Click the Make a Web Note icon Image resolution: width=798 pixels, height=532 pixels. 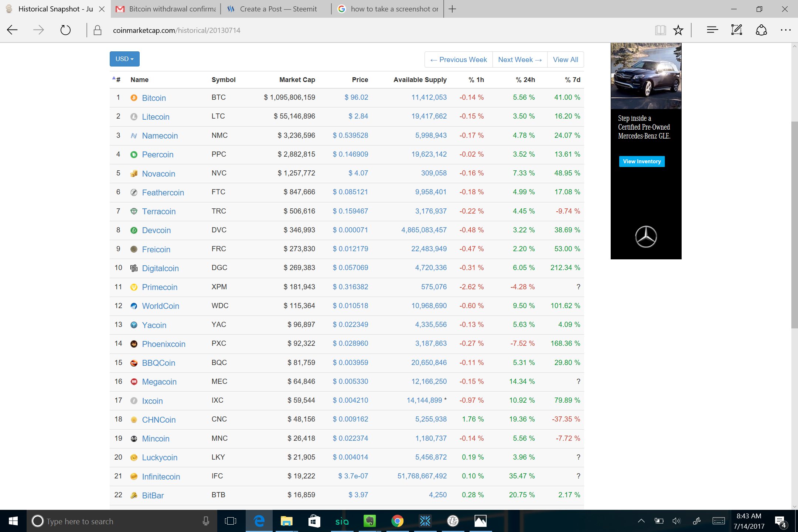click(x=736, y=30)
